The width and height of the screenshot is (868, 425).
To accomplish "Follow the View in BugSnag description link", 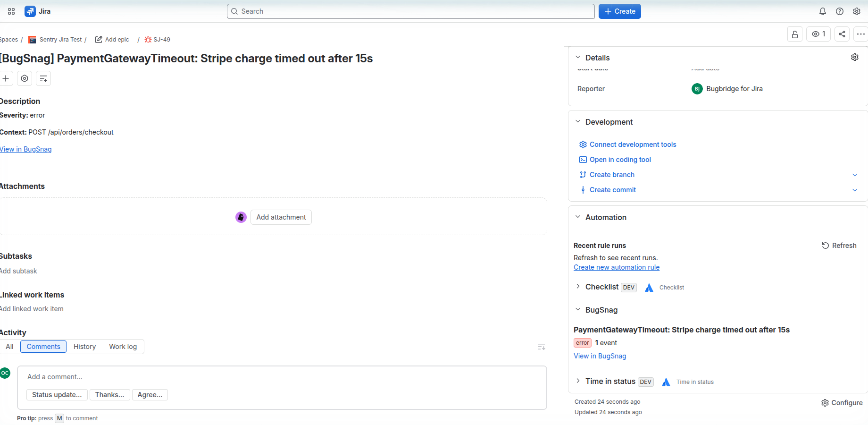I will click(x=26, y=149).
